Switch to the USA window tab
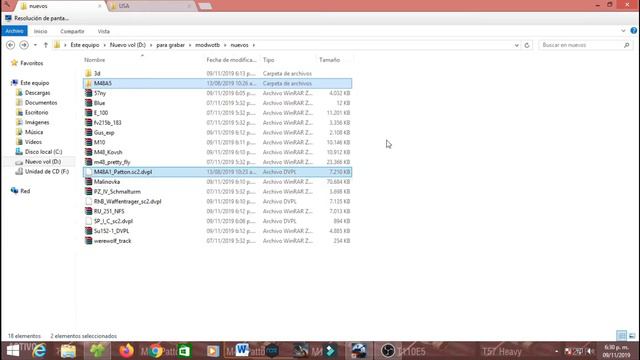The width and height of the screenshot is (640, 360). 150,6
